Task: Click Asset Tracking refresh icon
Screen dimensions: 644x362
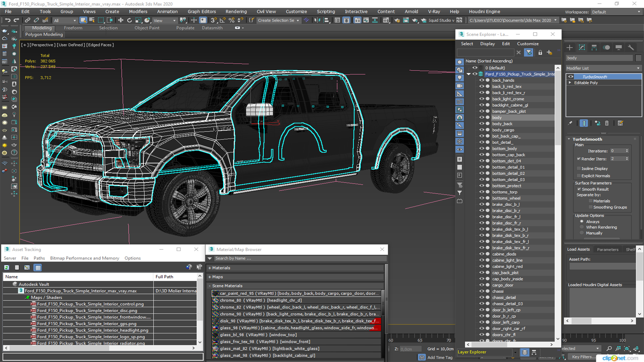Action: click(x=7, y=267)
